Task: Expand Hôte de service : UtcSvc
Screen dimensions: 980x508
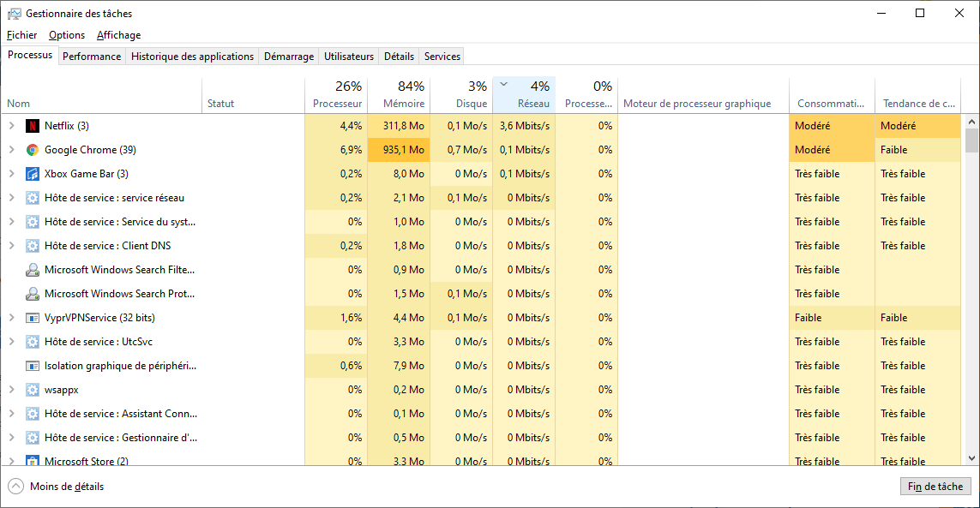Action: (x=12, y=342)
